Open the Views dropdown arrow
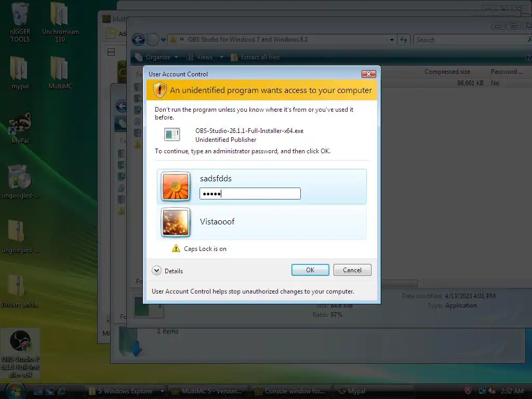Image resolution: width=532 pixels, height=399 pixels. 221,57
